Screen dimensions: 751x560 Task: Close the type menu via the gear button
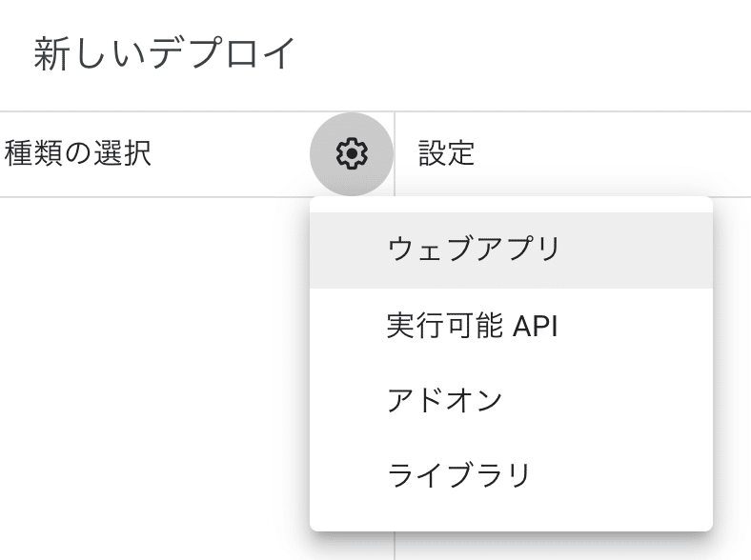click(352, 153)
